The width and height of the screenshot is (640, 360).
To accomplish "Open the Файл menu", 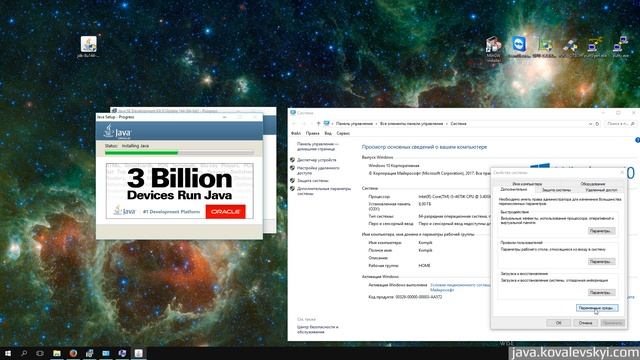I will click(x=296, y=133).
